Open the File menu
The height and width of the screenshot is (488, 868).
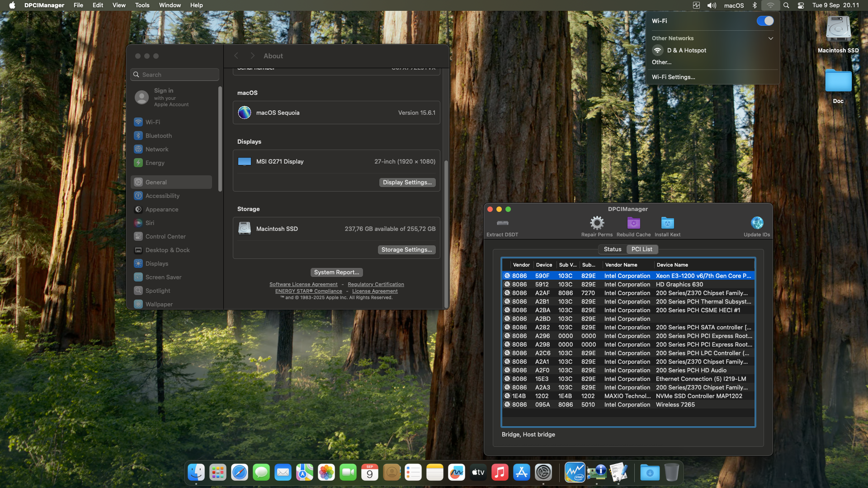pyautogui.click(x=78, y=5)
